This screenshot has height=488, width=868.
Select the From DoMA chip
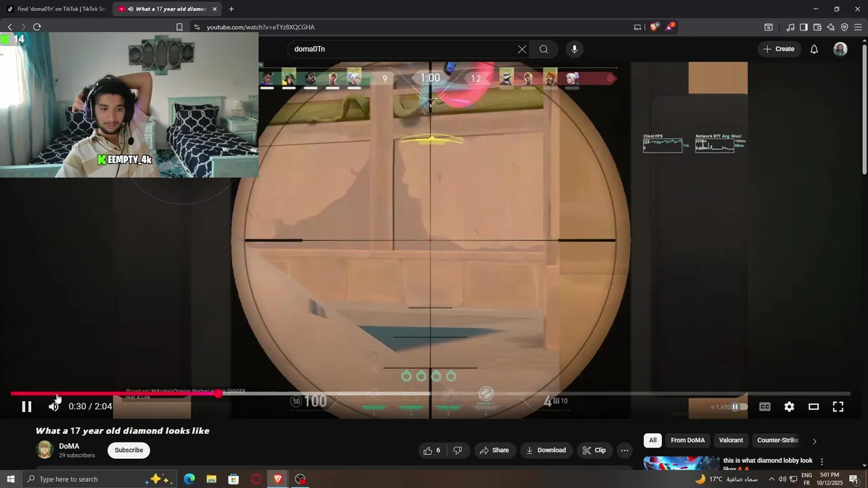point(688,441)
